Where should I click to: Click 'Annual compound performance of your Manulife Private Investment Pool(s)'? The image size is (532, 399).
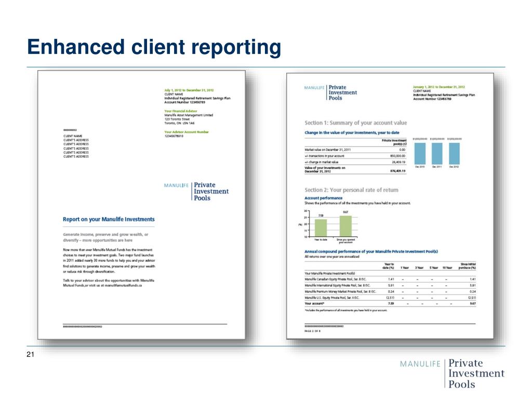point(371,252)
